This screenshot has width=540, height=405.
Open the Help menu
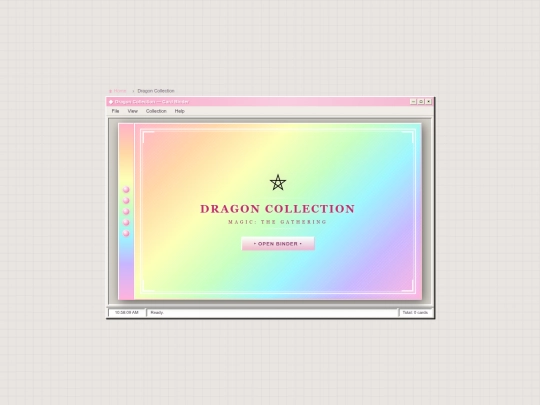click(179, 111)
